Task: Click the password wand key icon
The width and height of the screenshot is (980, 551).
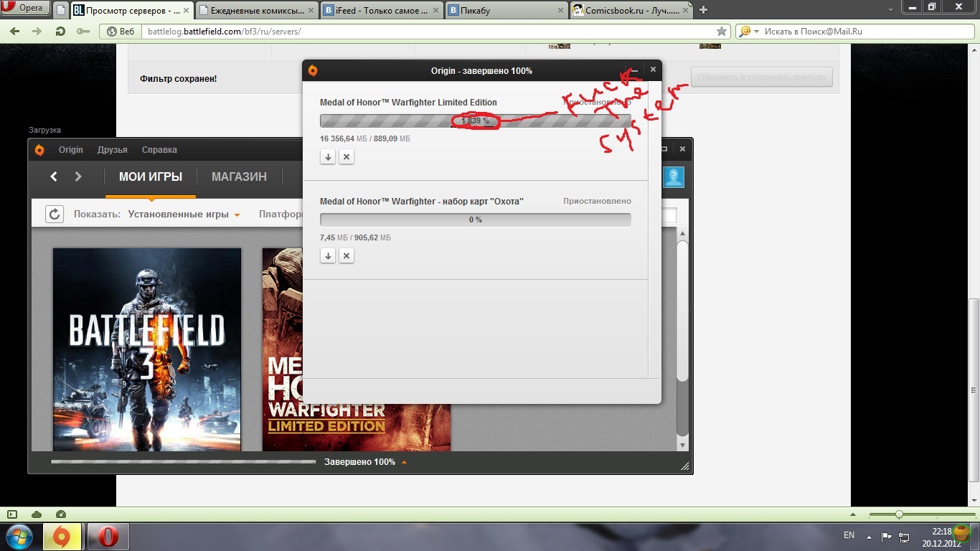Action: point(83,32)
